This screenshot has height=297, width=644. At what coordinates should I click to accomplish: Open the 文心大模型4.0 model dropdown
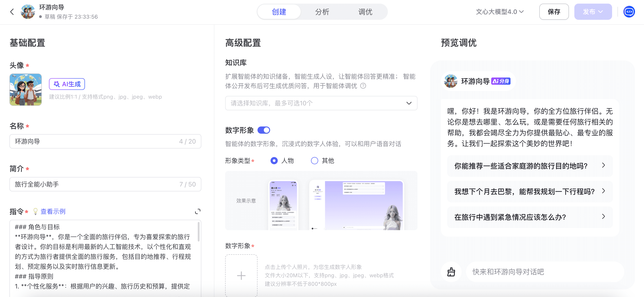(500, 12)
